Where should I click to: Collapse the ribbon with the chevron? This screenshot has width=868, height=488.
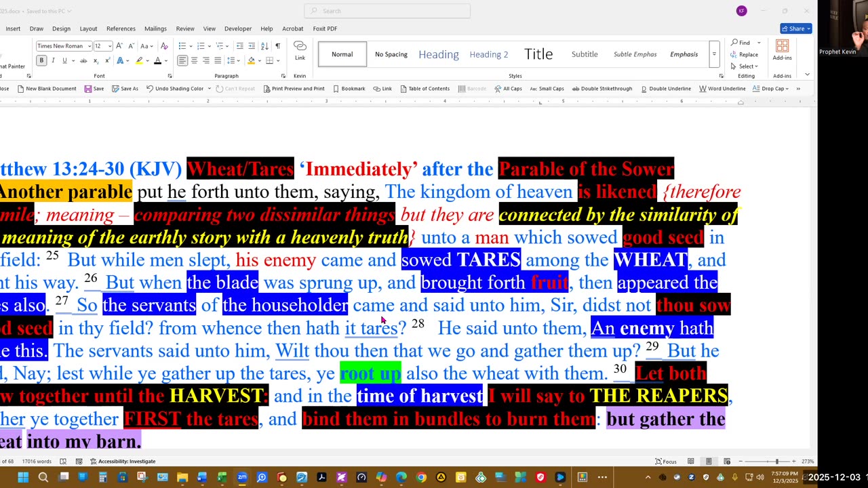[807, 75]
